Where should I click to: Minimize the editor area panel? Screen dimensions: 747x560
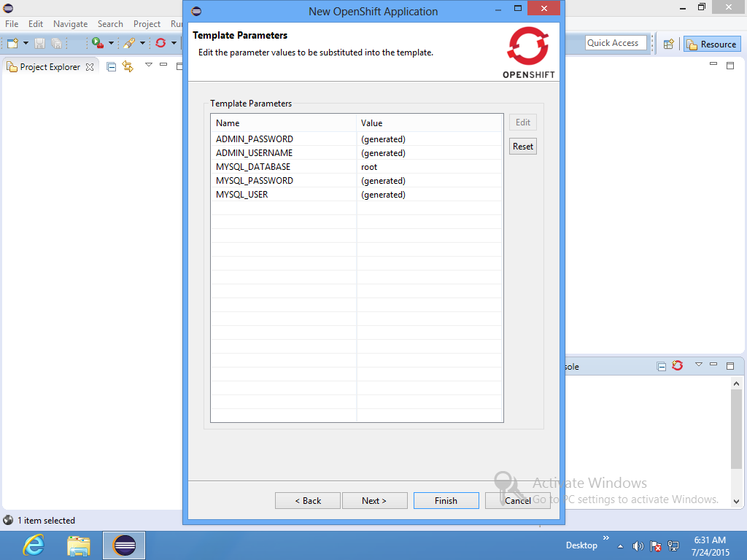(713, 64)
